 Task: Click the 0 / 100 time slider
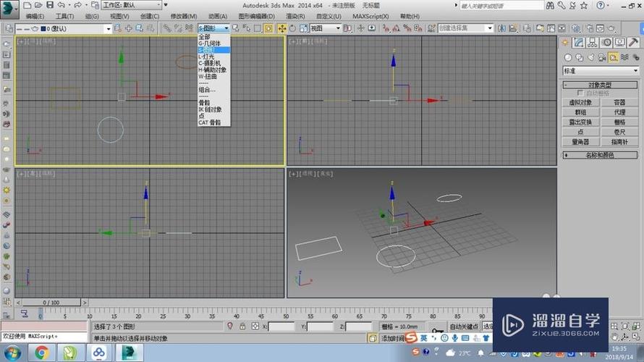(x=51, y=303)
